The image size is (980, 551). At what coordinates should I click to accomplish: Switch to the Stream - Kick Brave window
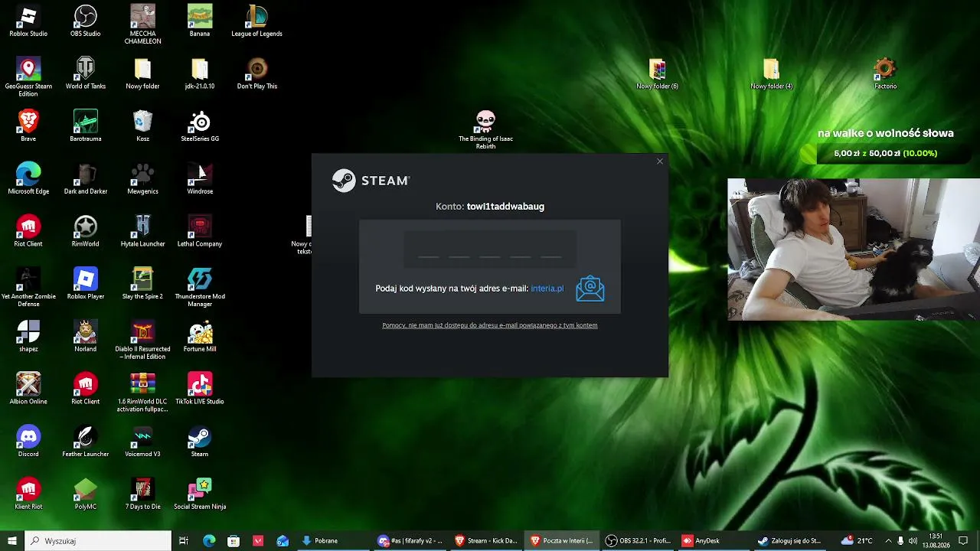[487, 541]
